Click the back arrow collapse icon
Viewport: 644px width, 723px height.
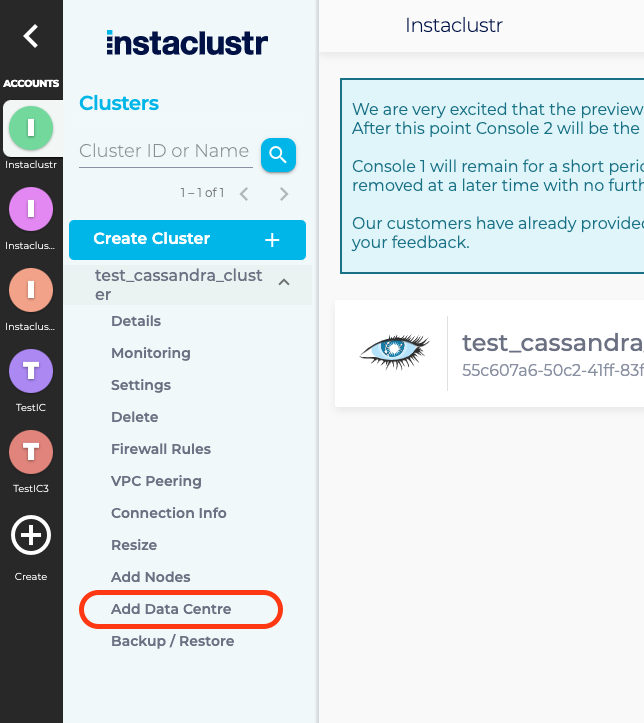pyautogui.click(x=31, y=37)
